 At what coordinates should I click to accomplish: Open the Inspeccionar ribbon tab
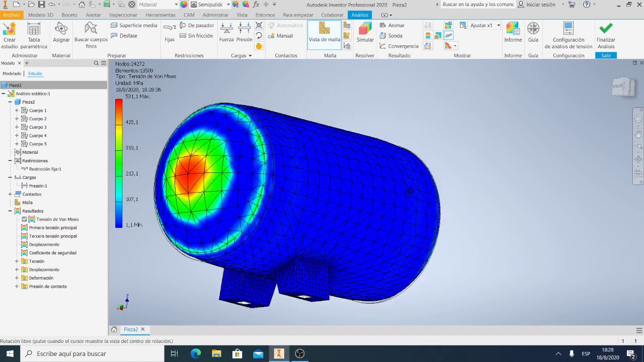123,15
